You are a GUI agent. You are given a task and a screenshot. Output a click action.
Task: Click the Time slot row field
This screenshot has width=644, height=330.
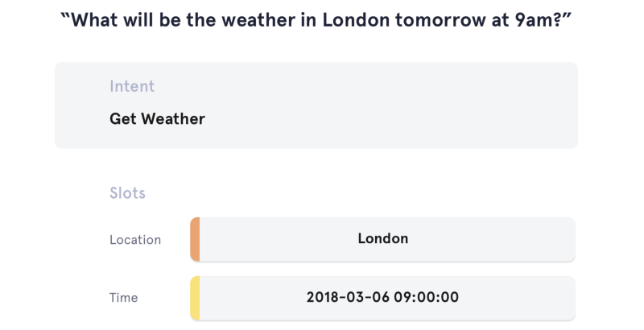(x=383, y=298)
